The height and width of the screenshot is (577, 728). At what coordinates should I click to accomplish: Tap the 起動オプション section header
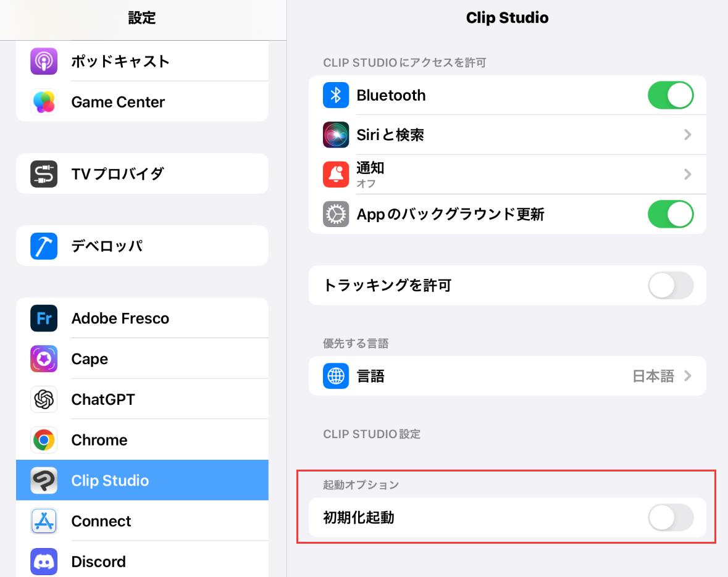[x=361, y=485]
